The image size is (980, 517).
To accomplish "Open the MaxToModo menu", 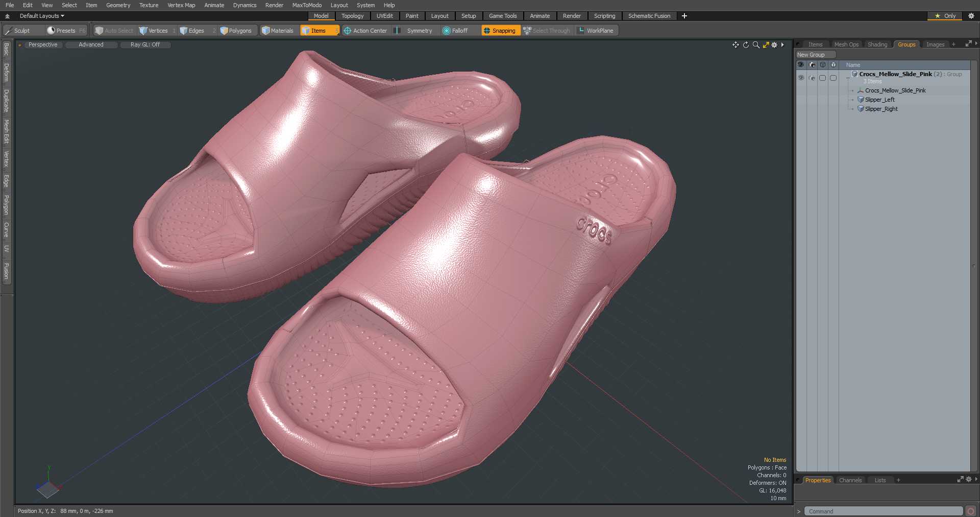I will 307,5.
